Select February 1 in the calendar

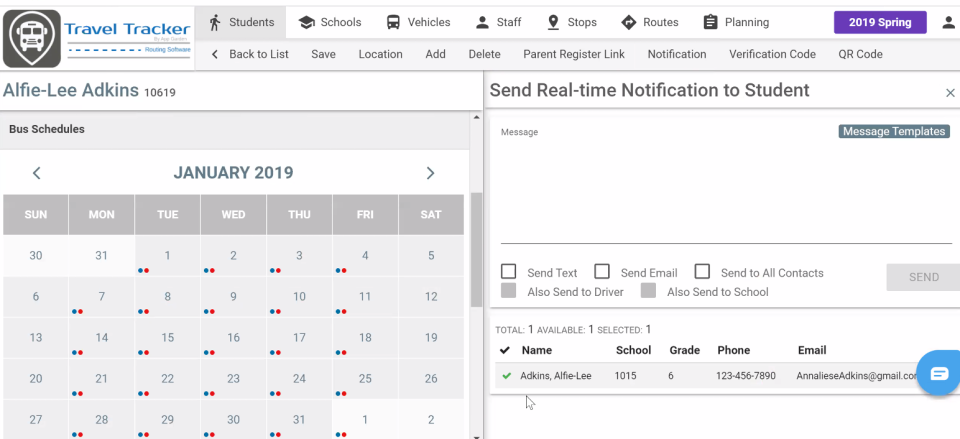click(365, 419)
